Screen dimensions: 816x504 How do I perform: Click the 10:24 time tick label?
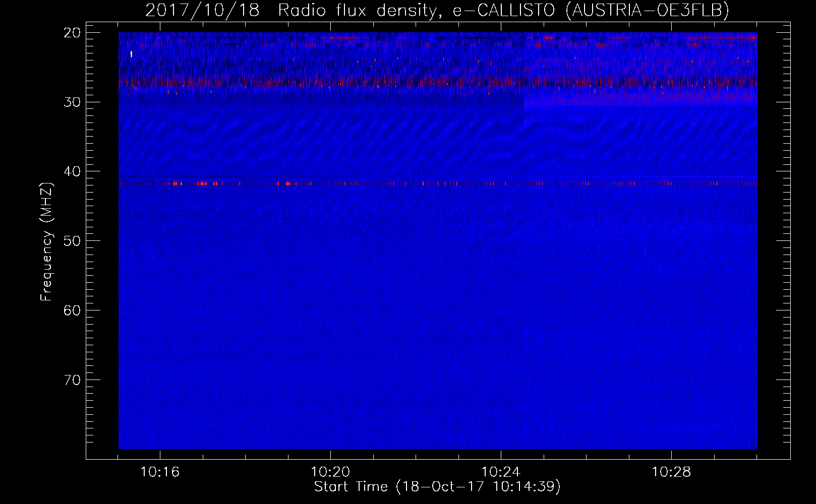(501, 472)
